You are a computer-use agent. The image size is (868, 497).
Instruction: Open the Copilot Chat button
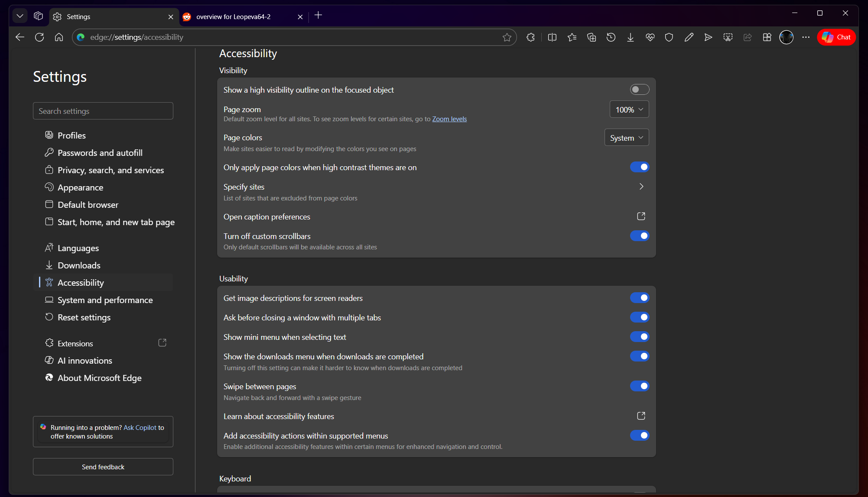point(836,37)
